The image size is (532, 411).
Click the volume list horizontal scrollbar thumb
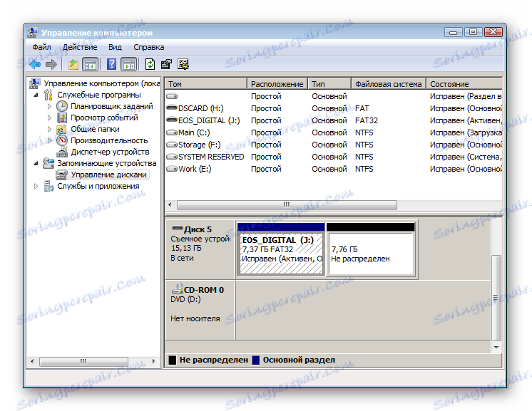pos(287,204)
